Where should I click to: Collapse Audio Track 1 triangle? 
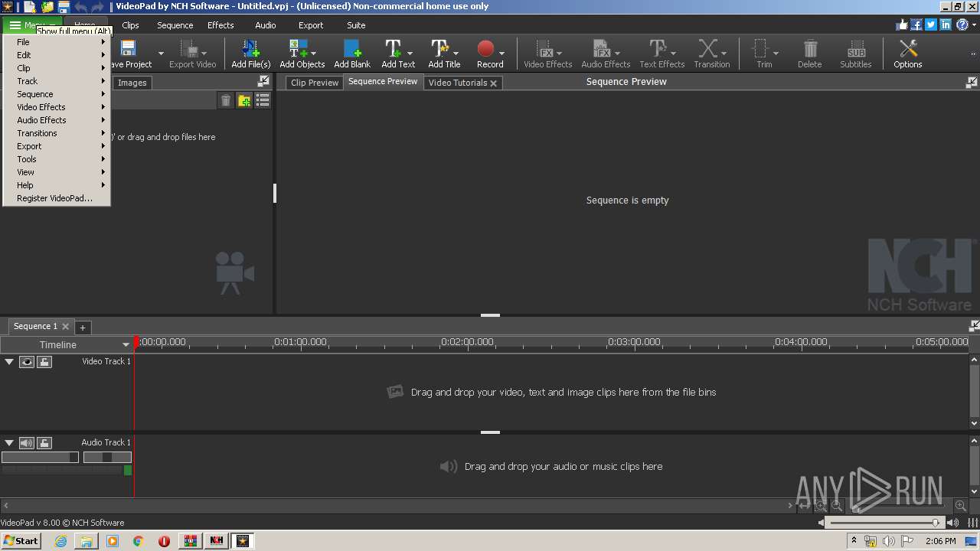pos(9,442)
